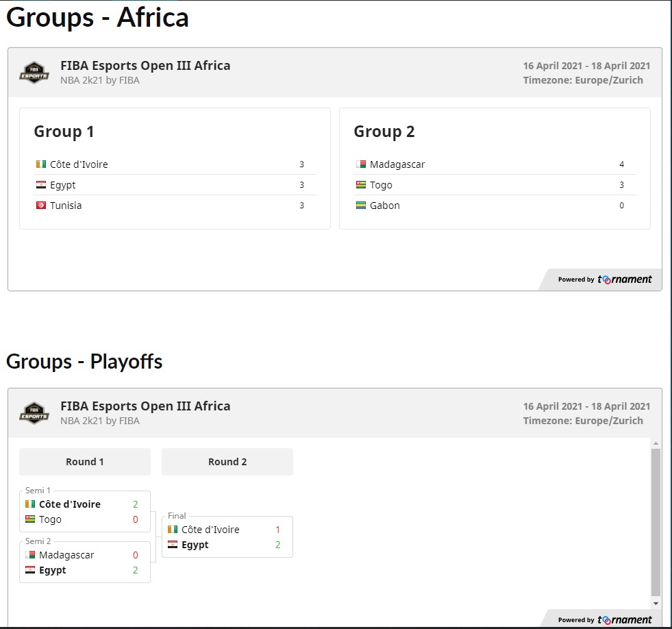Select Togo row in Group 2 standings

[x=495, y=185]
